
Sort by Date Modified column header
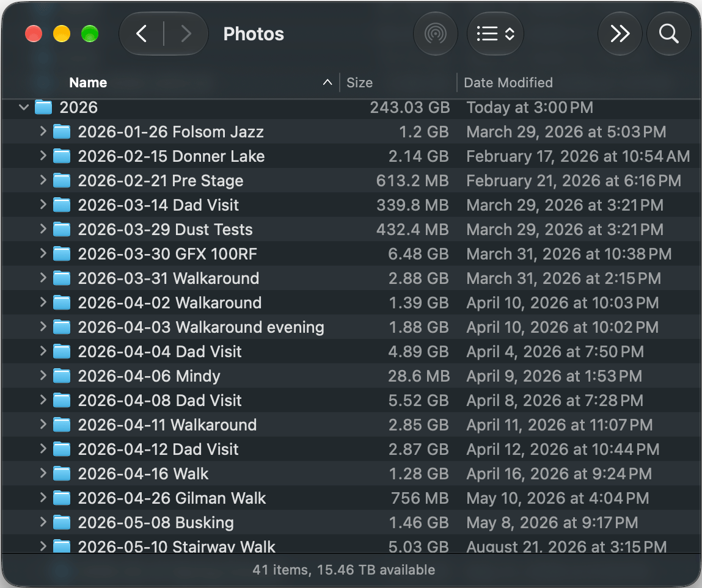[508, 83]
